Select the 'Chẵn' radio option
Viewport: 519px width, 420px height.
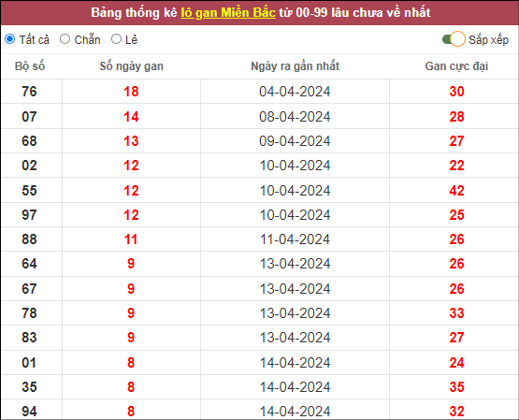tap(65, 39)
